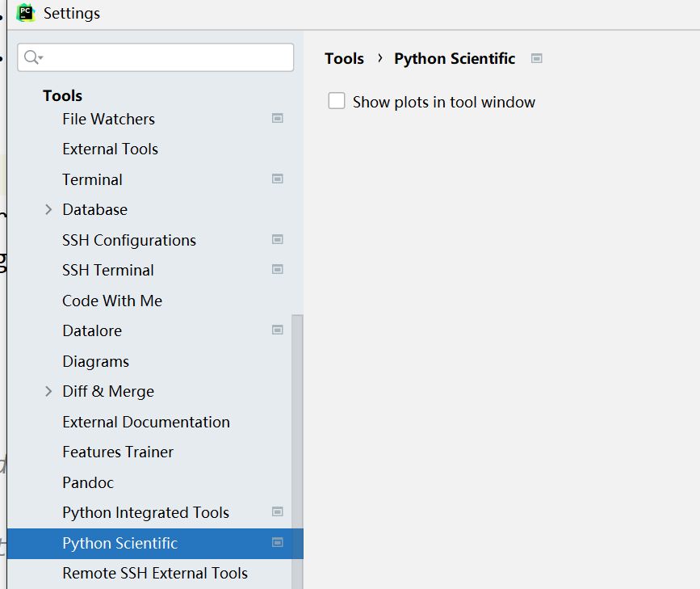Click project-level icon beside SSH Terminal

tap(277, 269)
